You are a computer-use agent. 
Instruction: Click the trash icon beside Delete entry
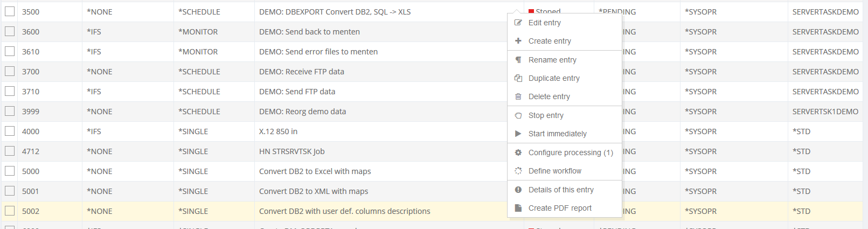tap(518, 96)
